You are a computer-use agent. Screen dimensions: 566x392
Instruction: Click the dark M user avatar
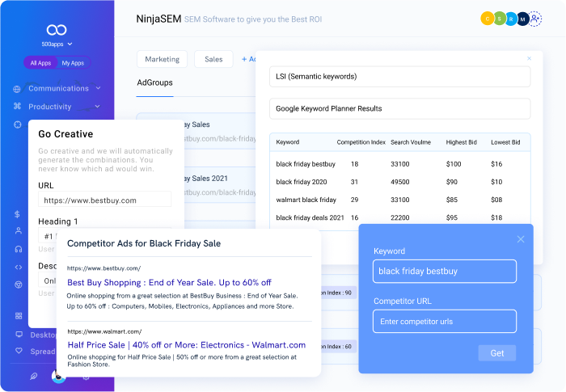click(522, 19)
